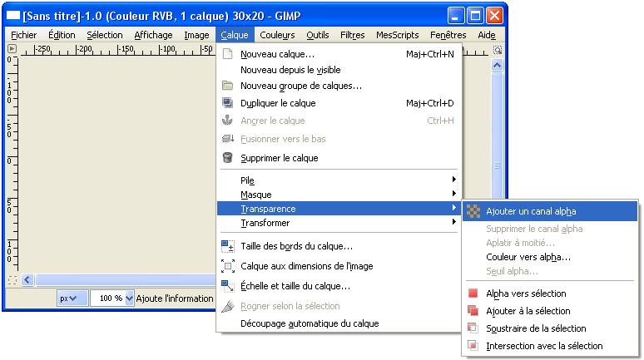Screen dimensions: 644x360
Task: Open the Filtres menu
Action: 353,35
